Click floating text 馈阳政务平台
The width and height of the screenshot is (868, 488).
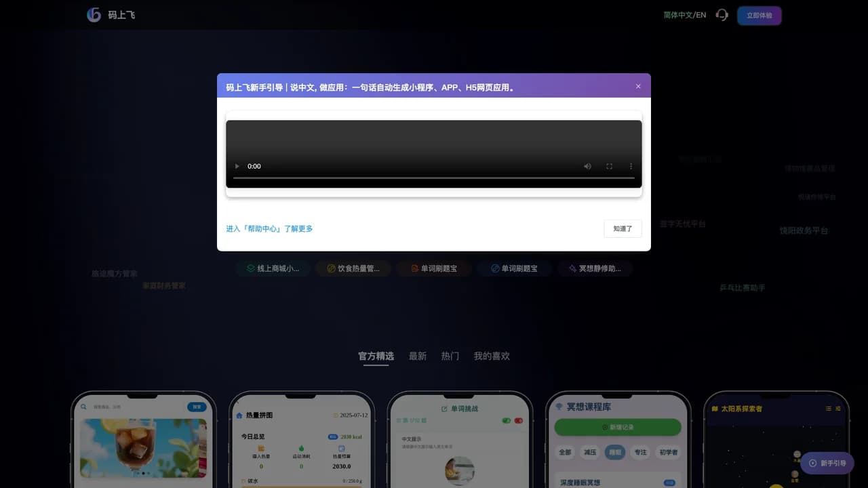pyautogui.click(x=804, y=230)
